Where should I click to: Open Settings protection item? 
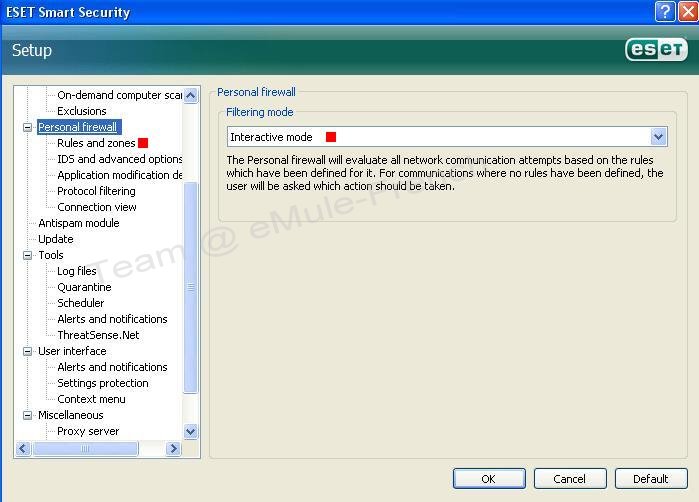click(103, 383)
